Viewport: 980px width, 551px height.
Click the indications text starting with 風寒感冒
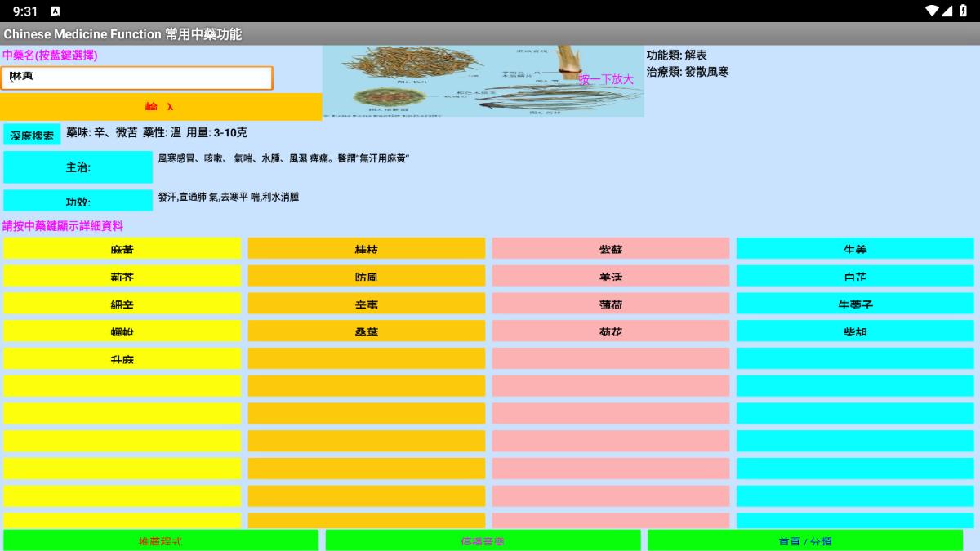pos(283,158)
